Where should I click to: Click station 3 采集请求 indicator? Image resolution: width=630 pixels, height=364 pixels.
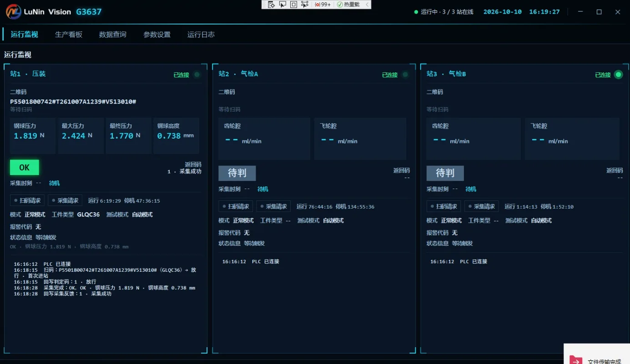[x=481, y=206]
